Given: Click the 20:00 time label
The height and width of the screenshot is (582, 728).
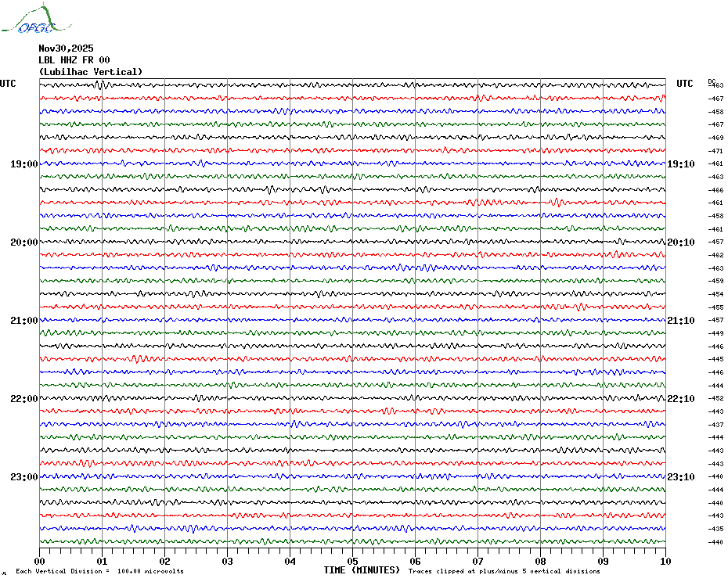Looking at the screenshot, I should coord(23,242).
